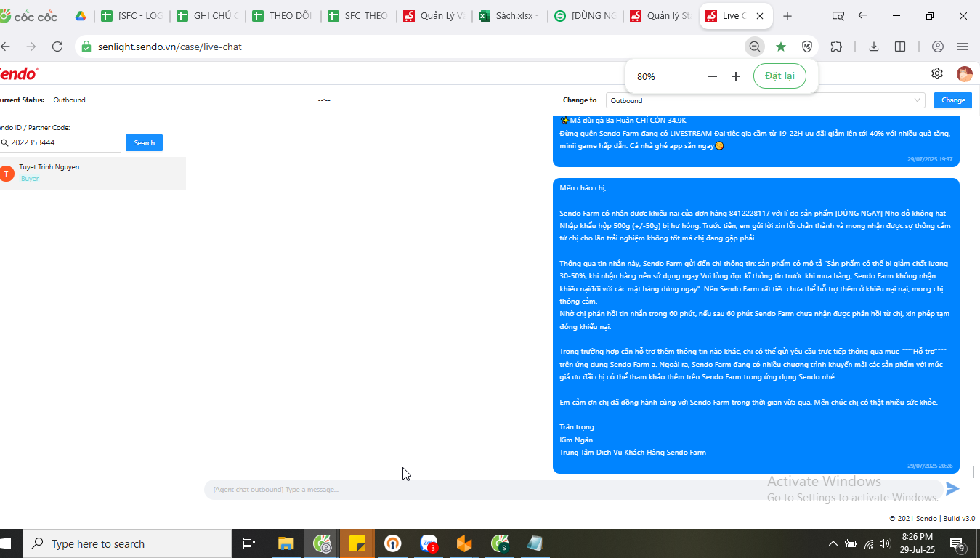Click the green bookmark star icon
The image size is (980, 558).
781,46
